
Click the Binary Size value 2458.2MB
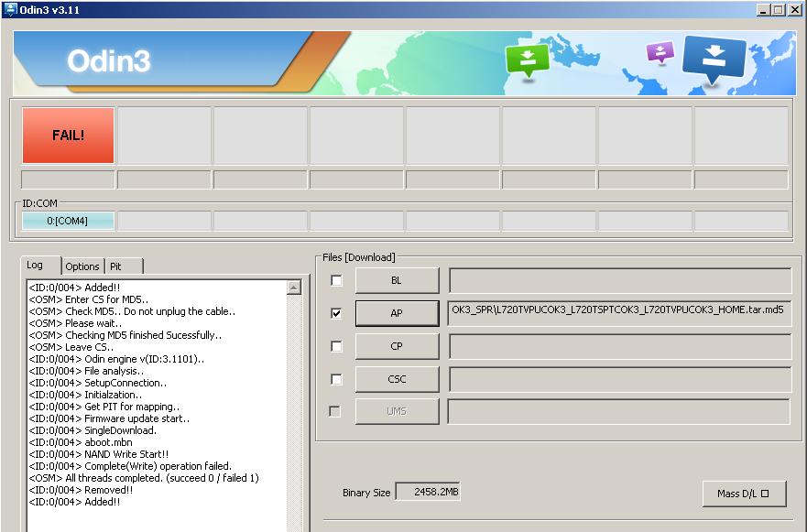(428, 492)
